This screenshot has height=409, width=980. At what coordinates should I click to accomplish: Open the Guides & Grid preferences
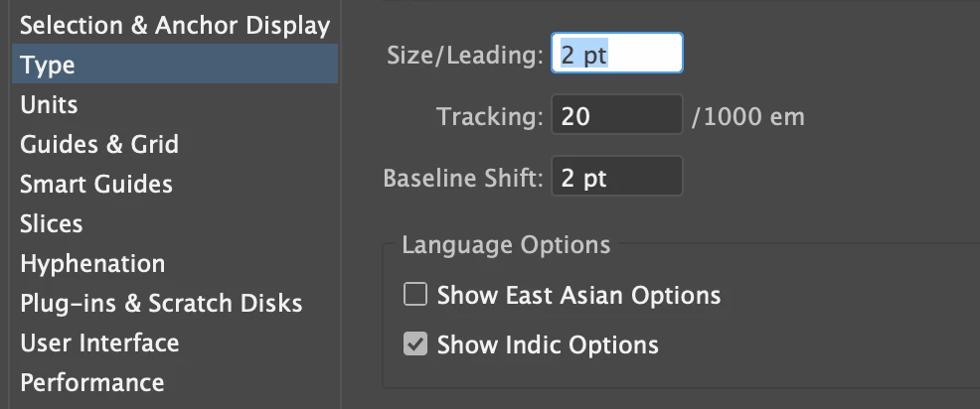[99, 144]
